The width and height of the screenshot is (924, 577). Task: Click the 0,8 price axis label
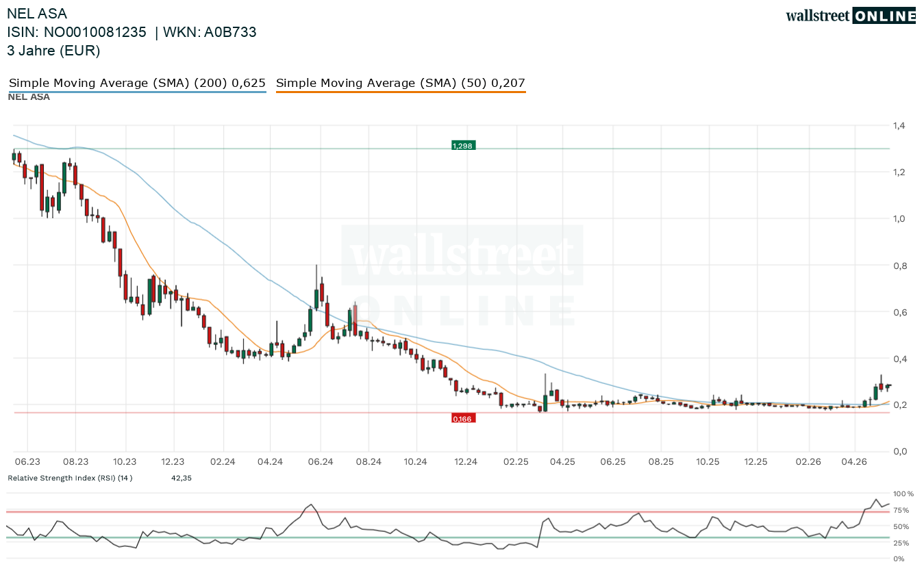(899, 266)
